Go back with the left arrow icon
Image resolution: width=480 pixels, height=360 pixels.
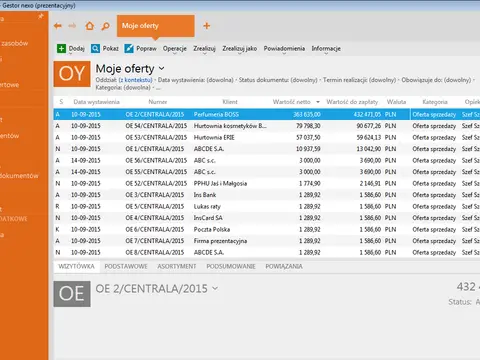[x=58, y=26]
